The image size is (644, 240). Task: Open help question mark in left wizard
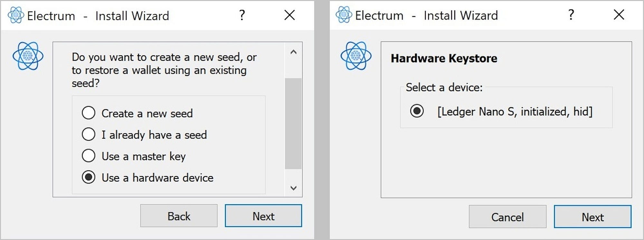tap(242, 15)
